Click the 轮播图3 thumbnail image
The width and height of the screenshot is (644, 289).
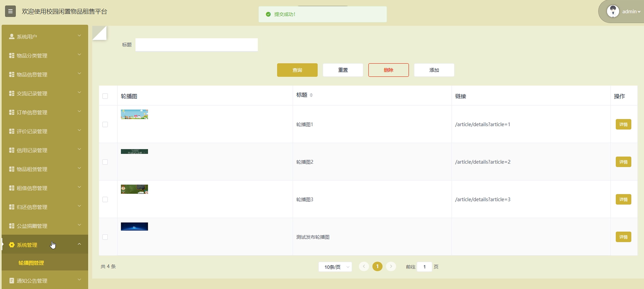click(x=134, y=189)
